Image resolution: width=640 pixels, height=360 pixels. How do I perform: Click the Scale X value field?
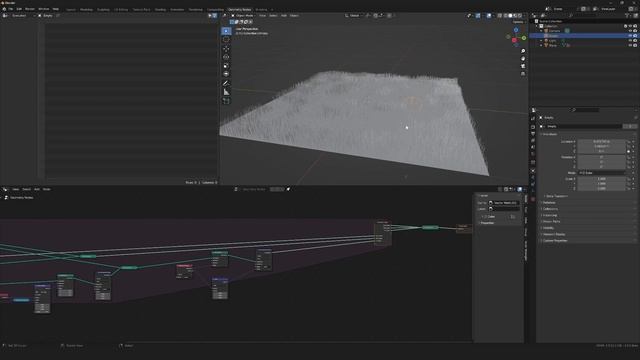[601, 179]
